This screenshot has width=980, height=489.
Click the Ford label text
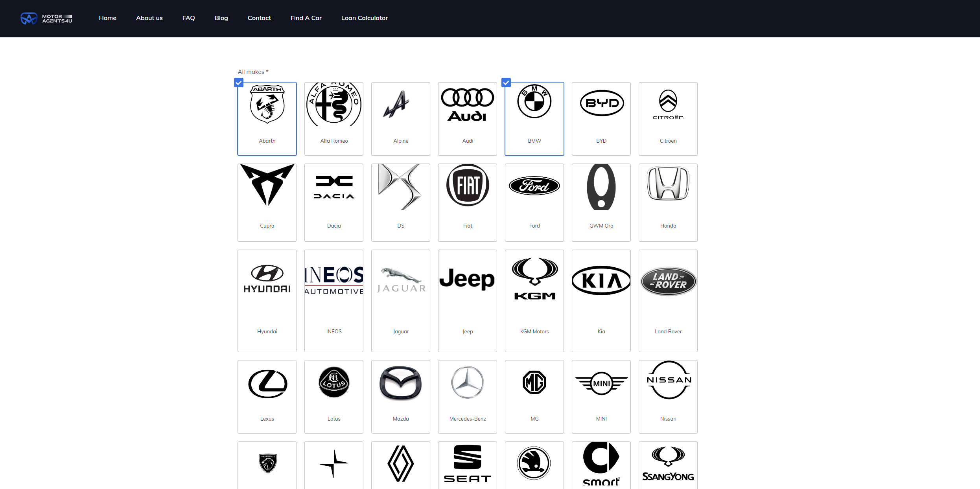(534, 226)
